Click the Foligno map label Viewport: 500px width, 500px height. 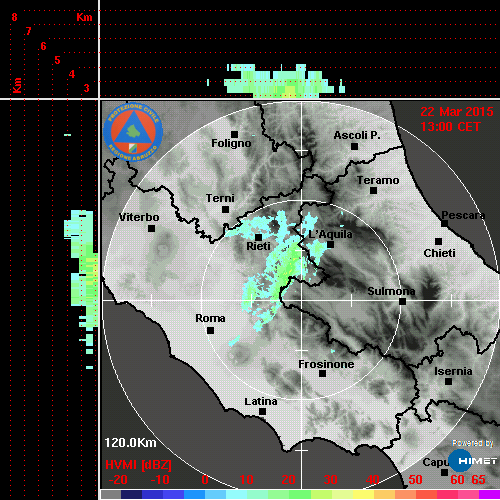tap(231, 144)
